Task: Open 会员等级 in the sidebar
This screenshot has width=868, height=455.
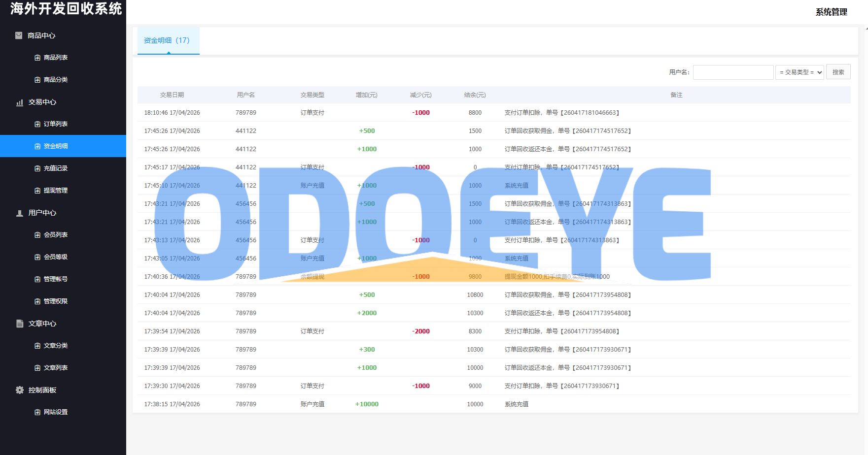Action: (56, 257)
